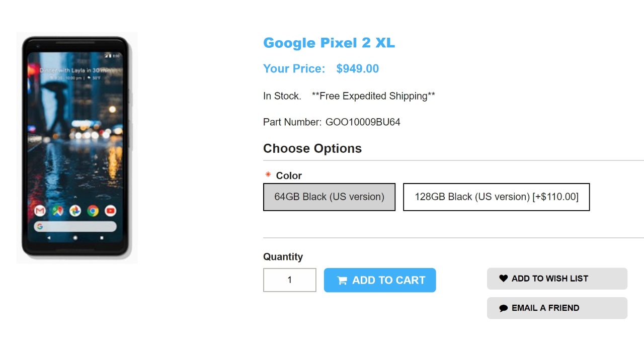Click the heart icon for wish list
This screenshot has width=644, height=362.
pyautogui.click(x=503, y=279)
